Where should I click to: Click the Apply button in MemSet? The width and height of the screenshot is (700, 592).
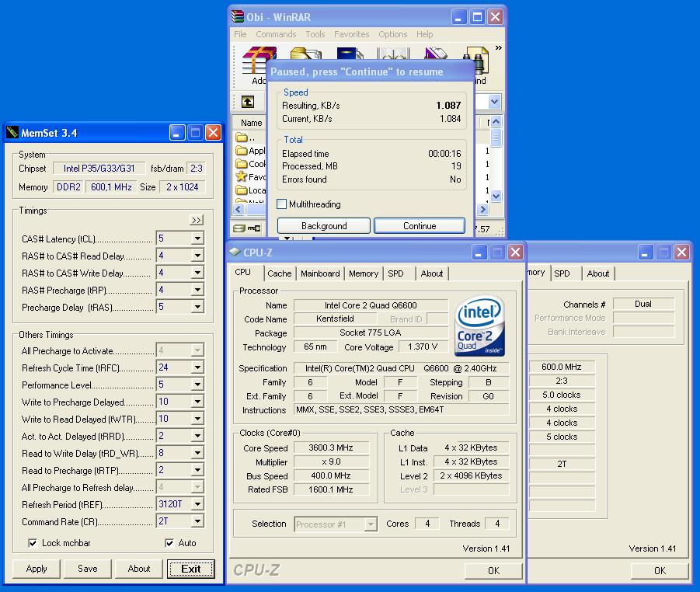(x=37, y=569)
